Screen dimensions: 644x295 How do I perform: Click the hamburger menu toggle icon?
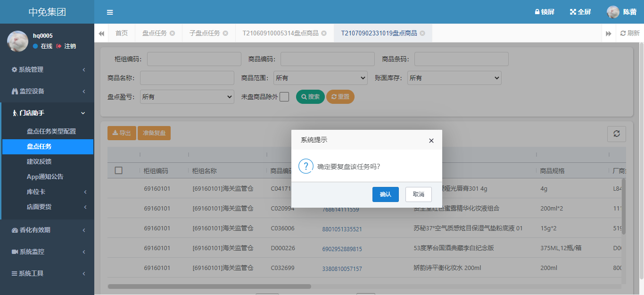coord(110,12)
